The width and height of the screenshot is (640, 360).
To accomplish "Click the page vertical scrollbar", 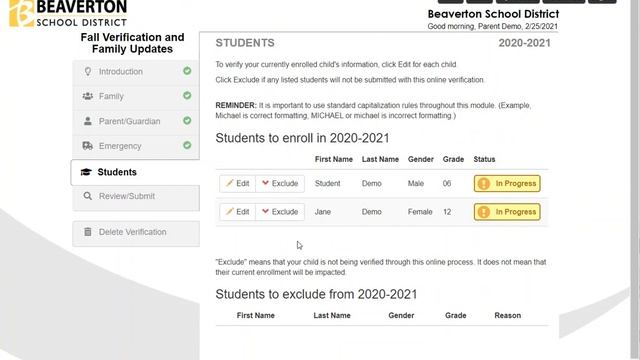I will coord(635,180).
